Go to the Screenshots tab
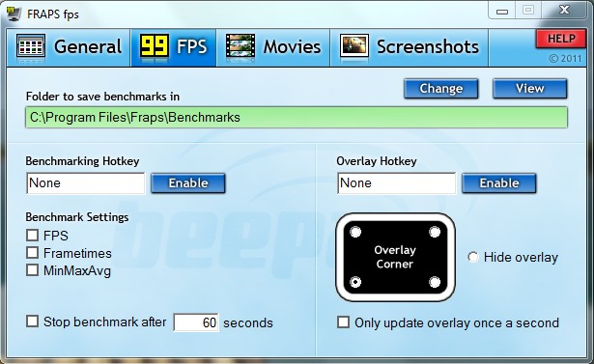 [x=410, y=47]
